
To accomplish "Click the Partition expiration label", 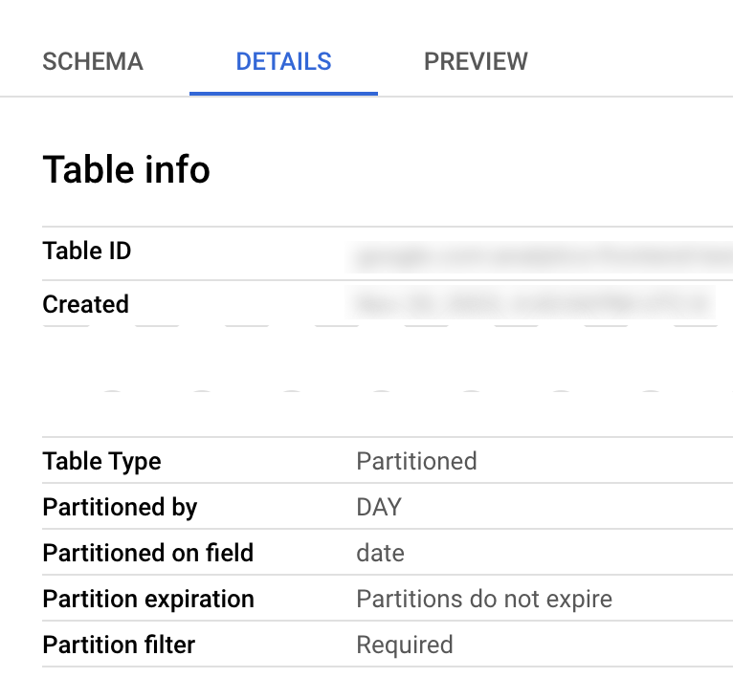I will [x=148, y=600].
